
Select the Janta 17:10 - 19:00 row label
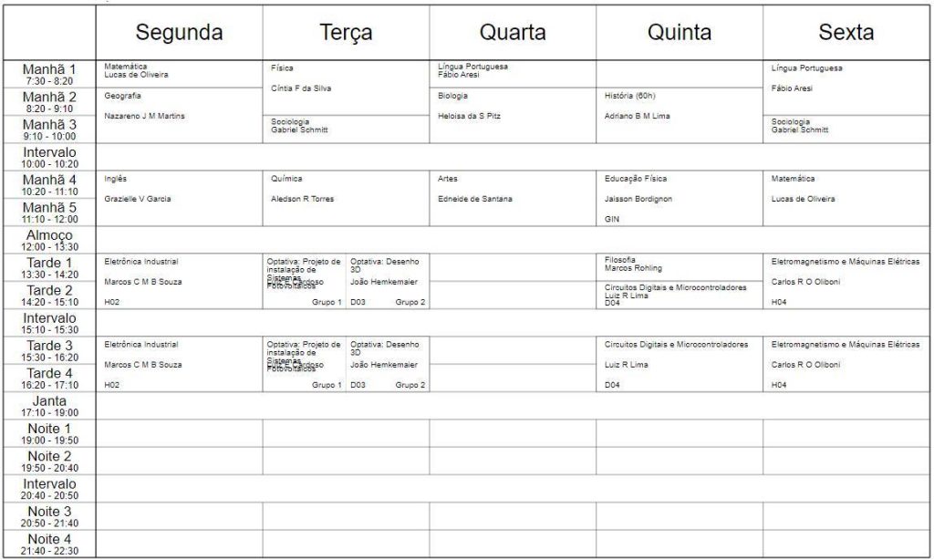49,406
